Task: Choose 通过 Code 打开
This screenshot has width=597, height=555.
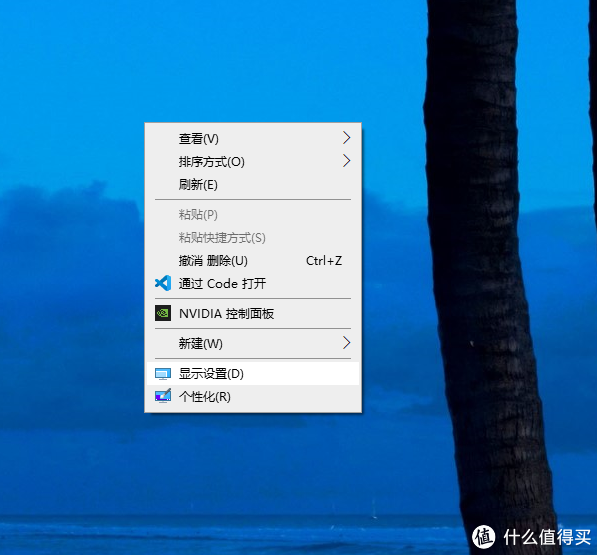Action: (253, 284)
